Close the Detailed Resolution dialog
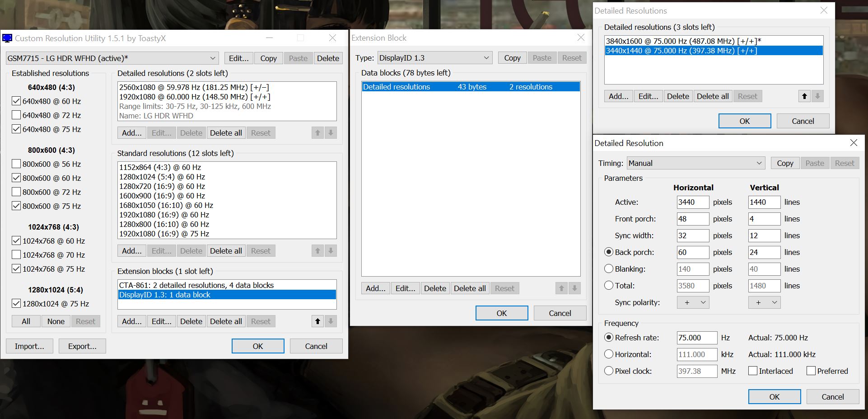868x419 pixels. coord(853,143)
